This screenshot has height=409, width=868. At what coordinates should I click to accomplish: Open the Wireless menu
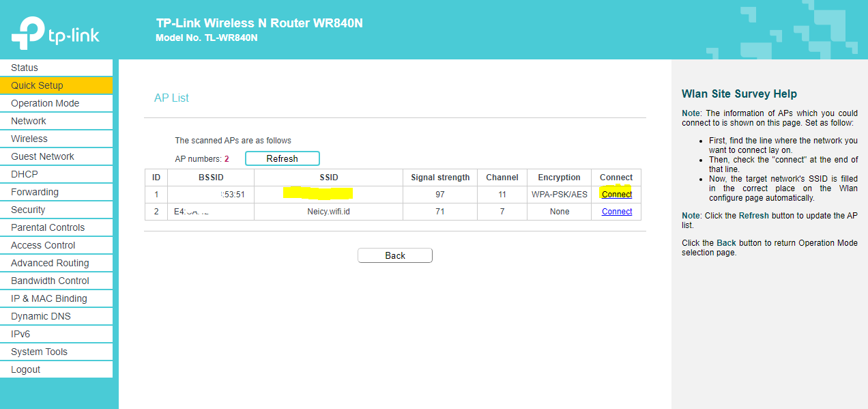coord(56,139)
